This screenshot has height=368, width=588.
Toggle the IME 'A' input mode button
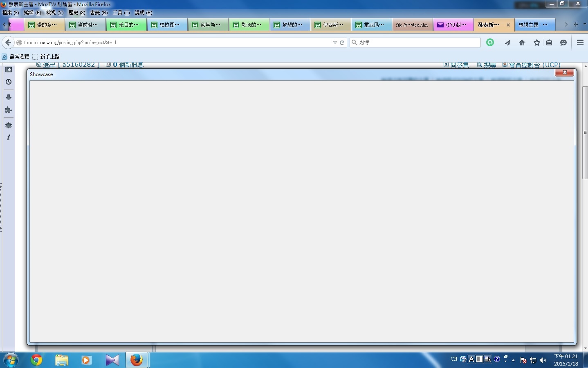point(471,359)
